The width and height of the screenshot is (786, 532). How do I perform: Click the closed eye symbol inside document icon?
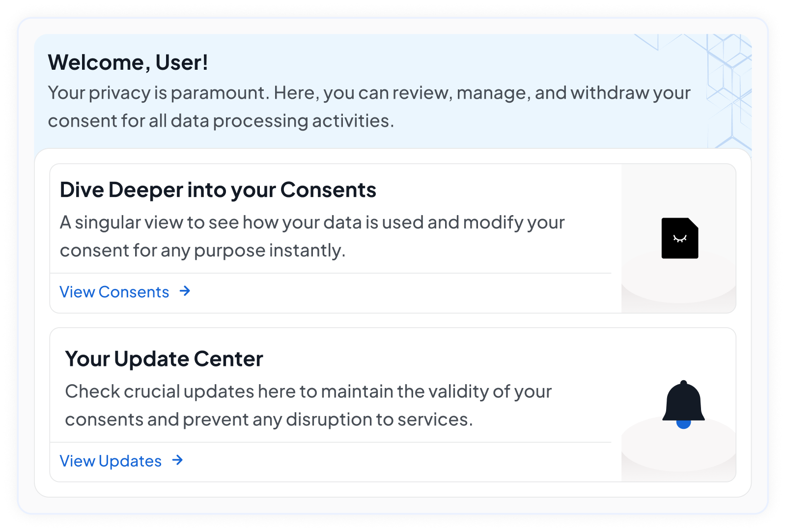click(680, 239)
